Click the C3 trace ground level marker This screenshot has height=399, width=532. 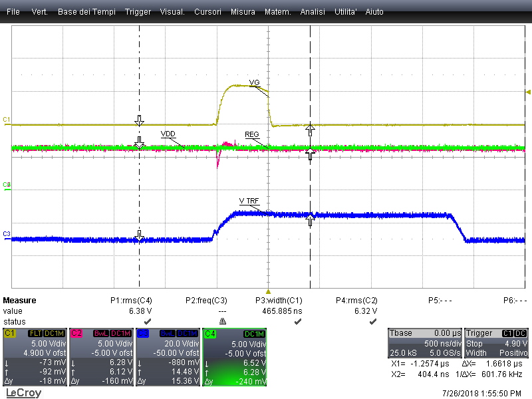(7, 235)
